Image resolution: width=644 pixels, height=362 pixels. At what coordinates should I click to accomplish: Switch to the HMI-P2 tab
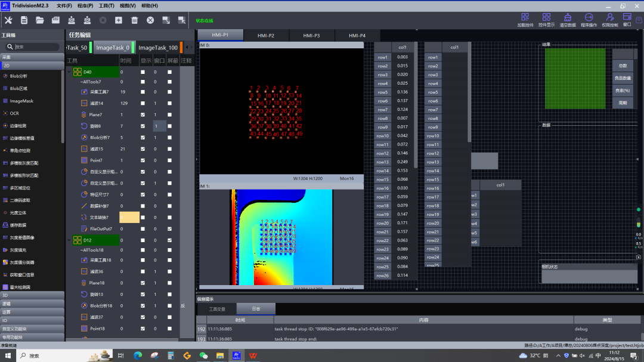[x=266, y=36]
